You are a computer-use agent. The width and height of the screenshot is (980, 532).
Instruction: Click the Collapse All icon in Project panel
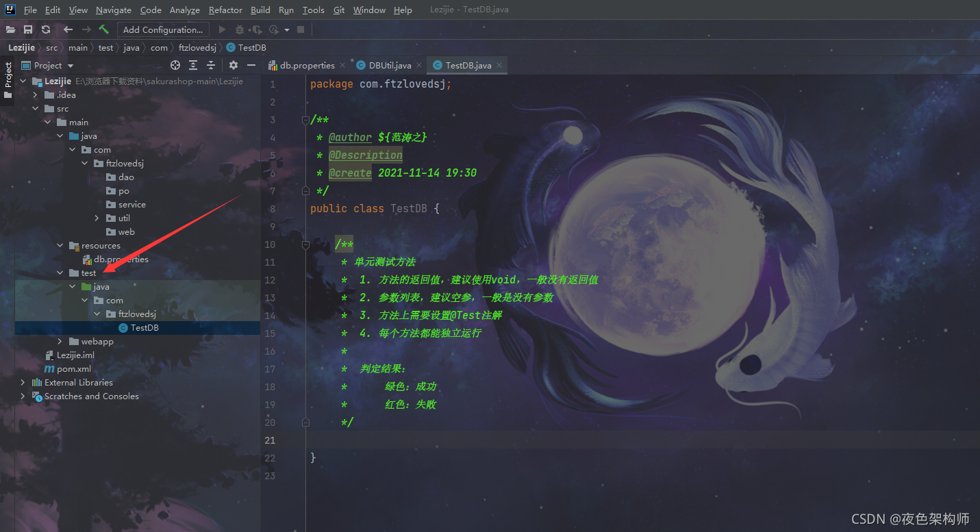pos(211,65)
